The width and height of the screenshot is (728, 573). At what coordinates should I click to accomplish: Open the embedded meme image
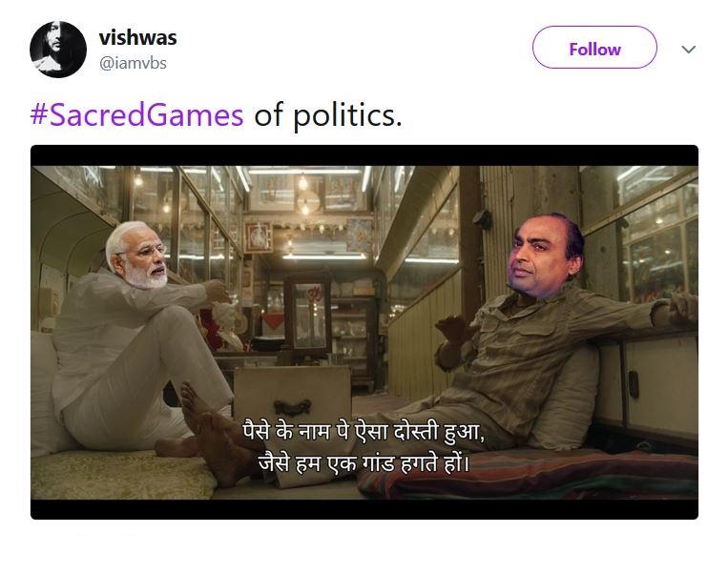(364, 332)
